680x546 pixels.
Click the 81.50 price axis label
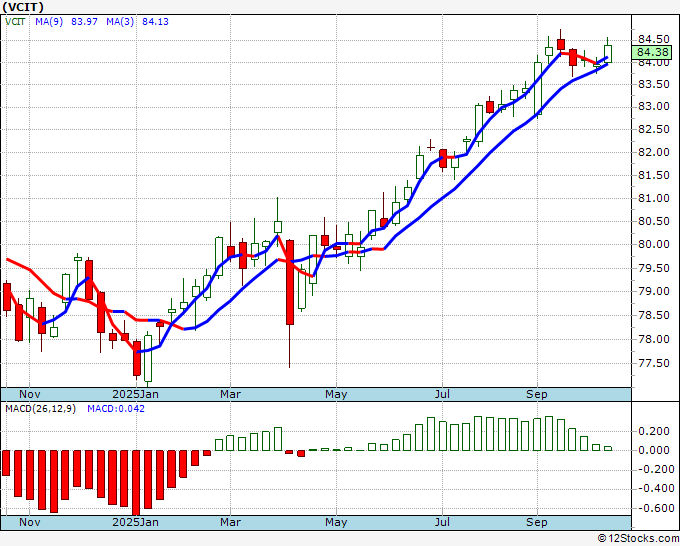tap(653, 175)
